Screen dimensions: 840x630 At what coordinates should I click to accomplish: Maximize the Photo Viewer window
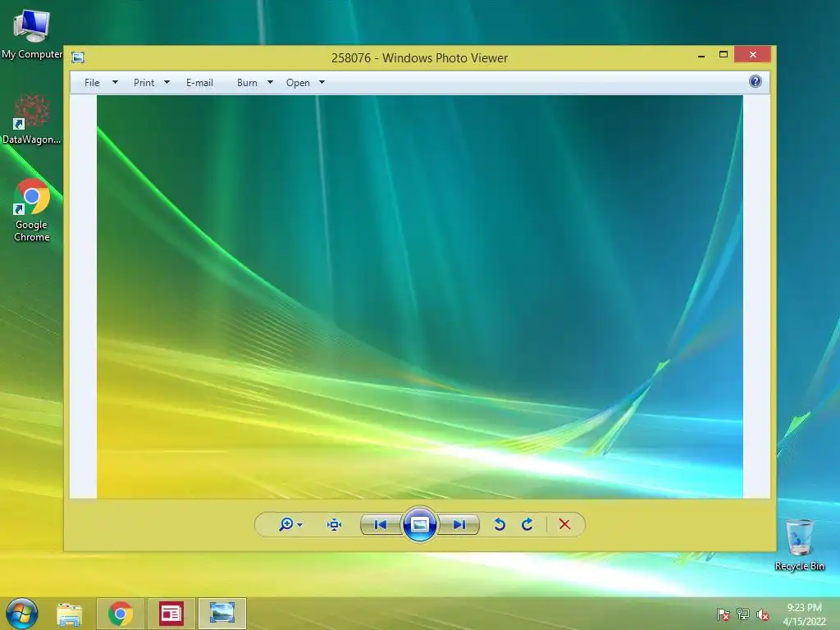[724, 55]
